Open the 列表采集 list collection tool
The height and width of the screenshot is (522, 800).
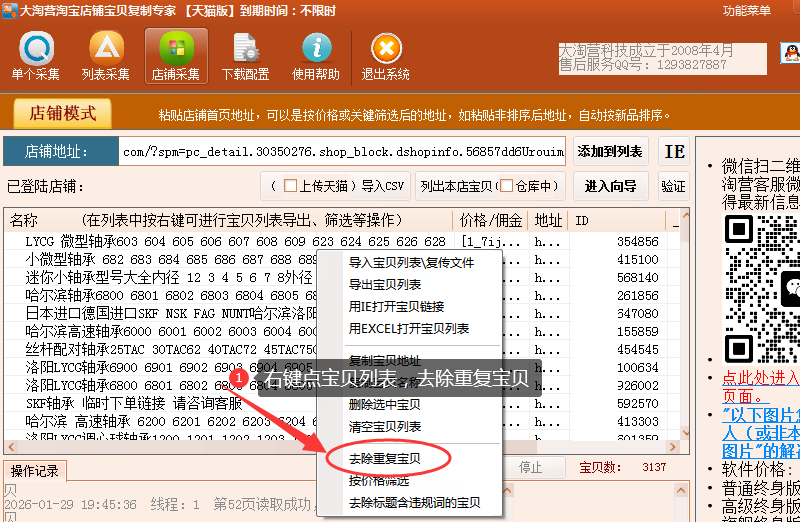tap(106, 56)
